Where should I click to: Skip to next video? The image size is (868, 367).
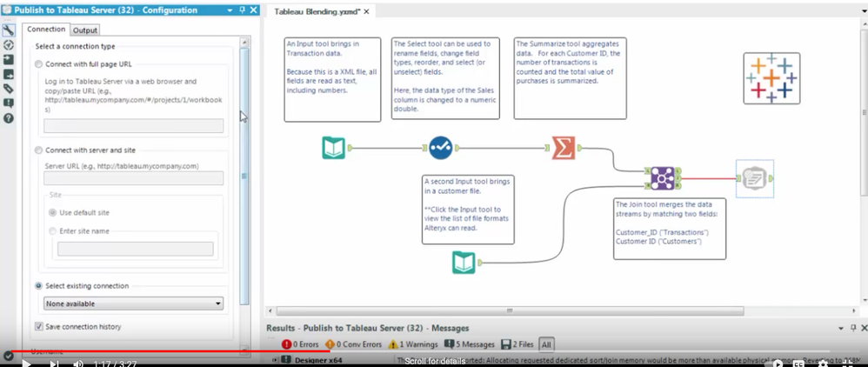click(54, 364)
